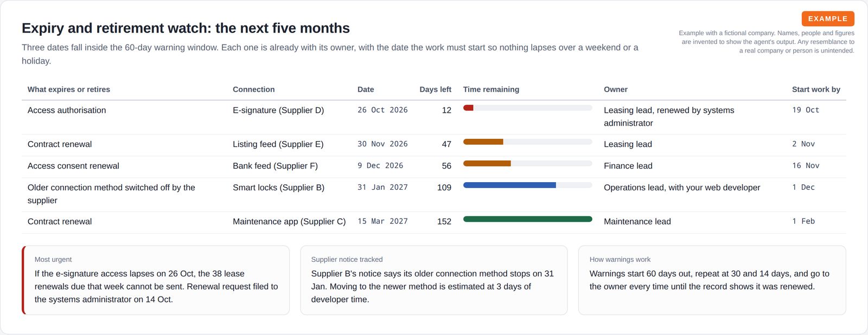
Task: Click the start date '1 Feb'
Action: click(x=803, y=222)
